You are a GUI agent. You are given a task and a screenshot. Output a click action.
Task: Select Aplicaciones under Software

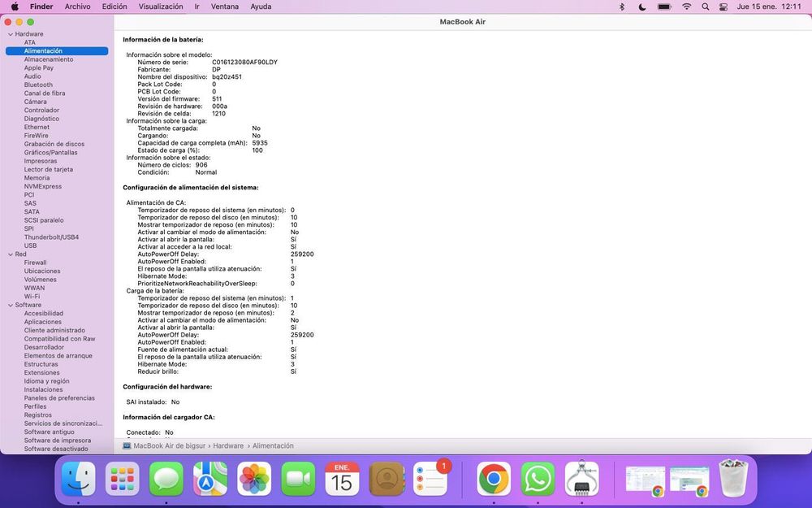coord(42,322)
